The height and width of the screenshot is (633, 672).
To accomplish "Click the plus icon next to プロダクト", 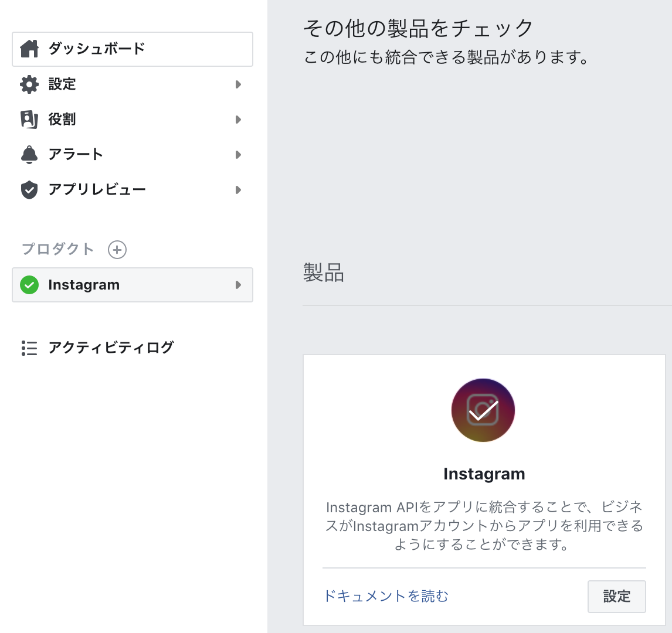I will (x=118, y=249).
